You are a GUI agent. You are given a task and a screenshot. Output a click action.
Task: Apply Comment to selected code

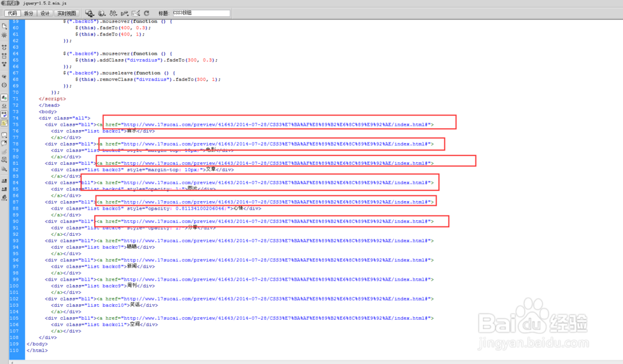coord(4,135)
